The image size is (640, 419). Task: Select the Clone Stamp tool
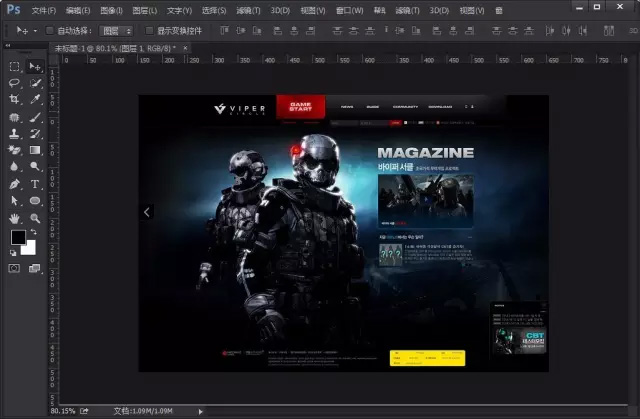click(x=14, y=133)
